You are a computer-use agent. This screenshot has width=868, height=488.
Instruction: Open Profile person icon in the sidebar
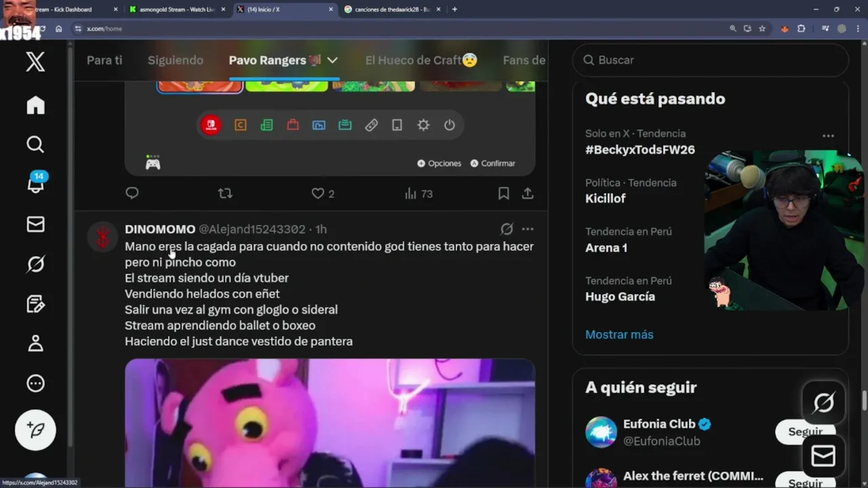point(35,343)
